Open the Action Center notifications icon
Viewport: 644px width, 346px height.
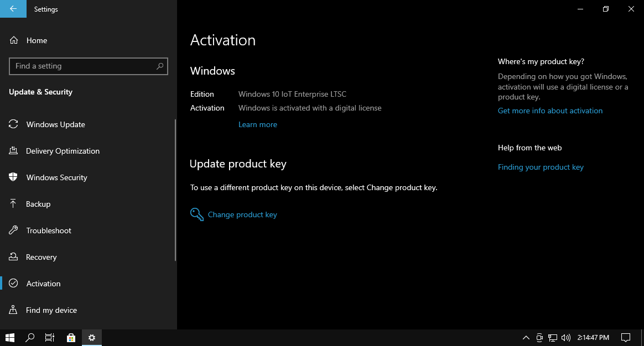626,337
